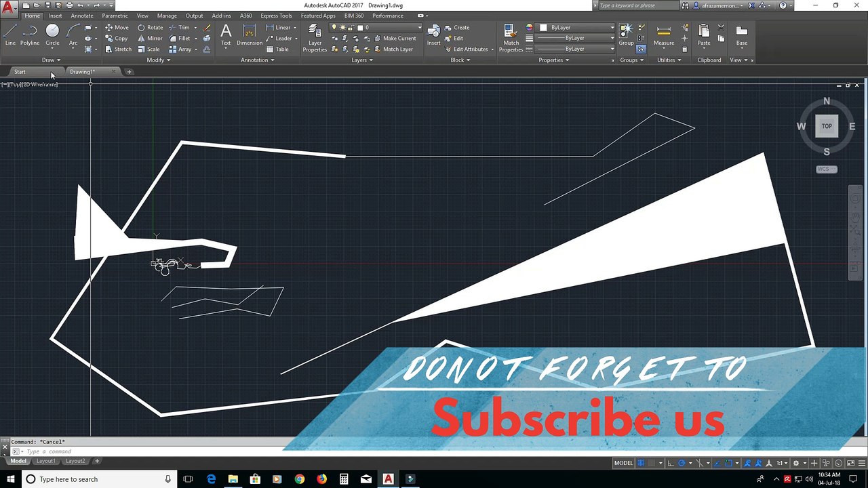Click the Paste clipboard icon
The image size is (868, 488).
[704, 35]
